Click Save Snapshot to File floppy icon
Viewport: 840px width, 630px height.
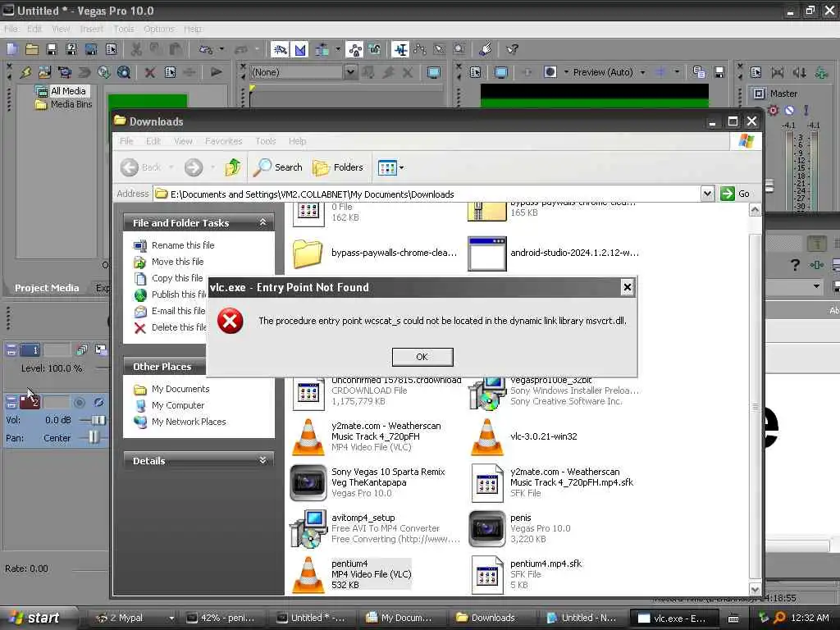pyautogui.click(x=719, y=72)
